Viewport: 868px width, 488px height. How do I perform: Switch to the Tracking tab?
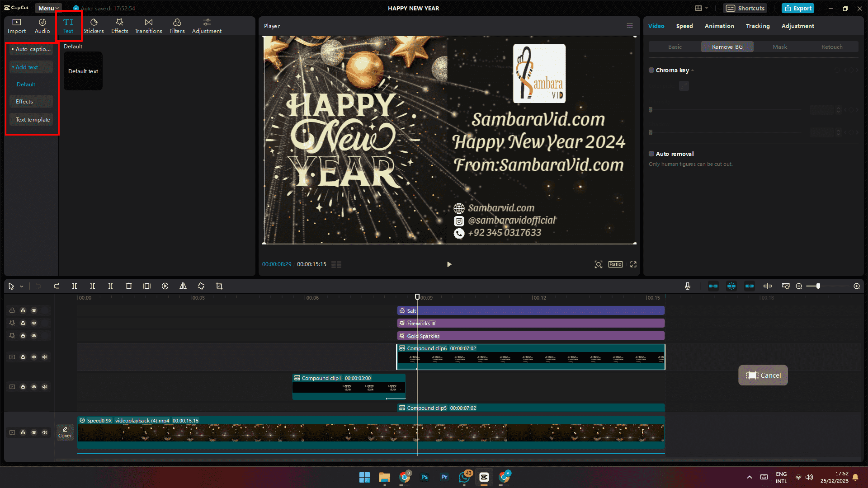[x=758, y=26]
